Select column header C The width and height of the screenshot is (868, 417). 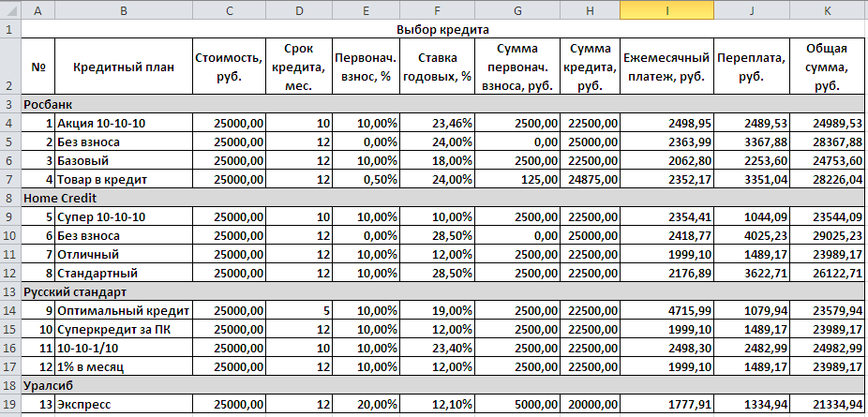click(x=229, y=9)
